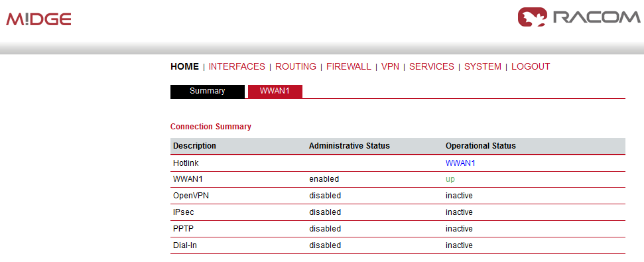The width and height of the screenshot is (644, 262).
Task: Open the INTERFACES menu
Action: pos(237,66)
